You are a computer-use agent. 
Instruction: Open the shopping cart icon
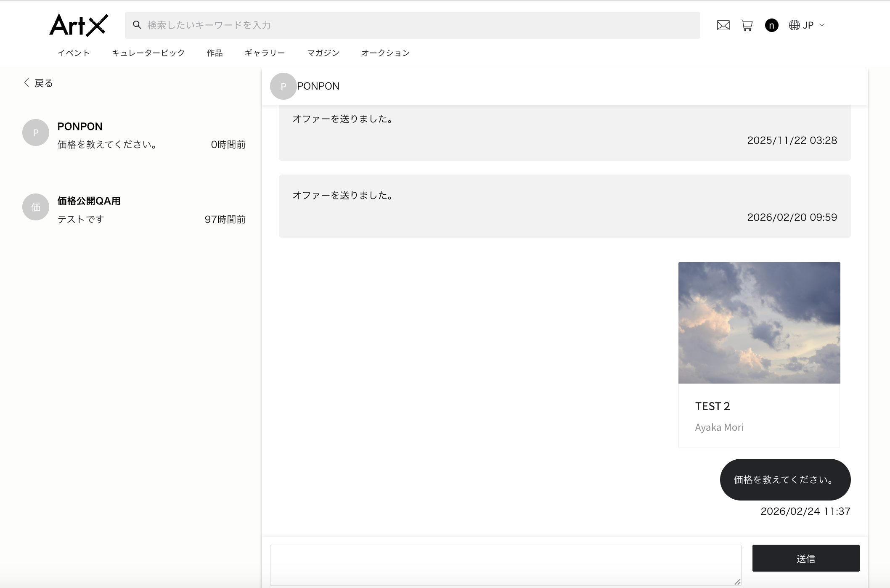(x=746, y=26)
